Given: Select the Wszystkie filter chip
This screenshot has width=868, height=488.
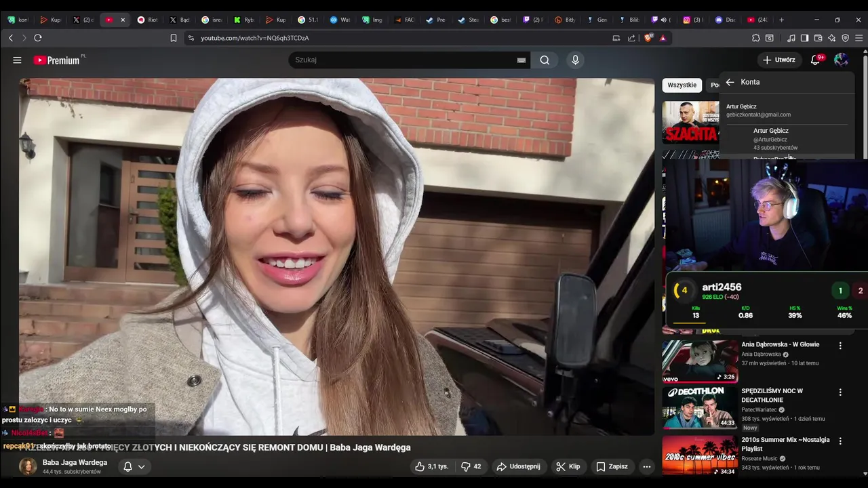Looking at the screenshot, I should (x=682, y=85).
